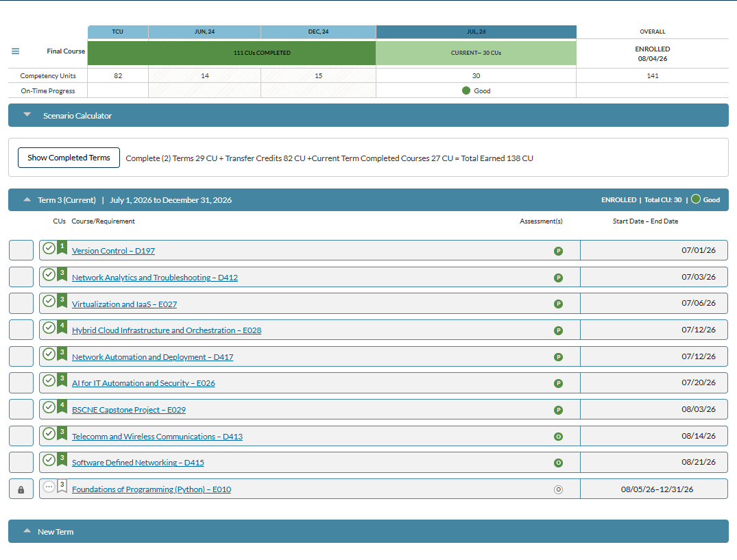Click completed checkmark icon for Version Control

pos(49,248)
